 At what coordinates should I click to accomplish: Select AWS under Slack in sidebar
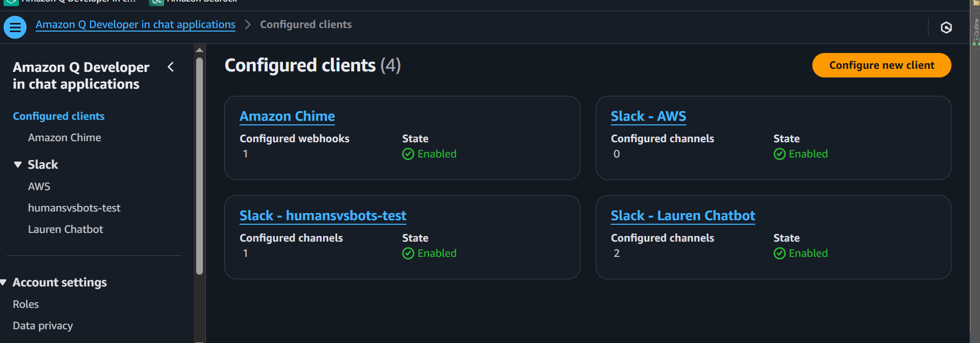click(39, 187)
